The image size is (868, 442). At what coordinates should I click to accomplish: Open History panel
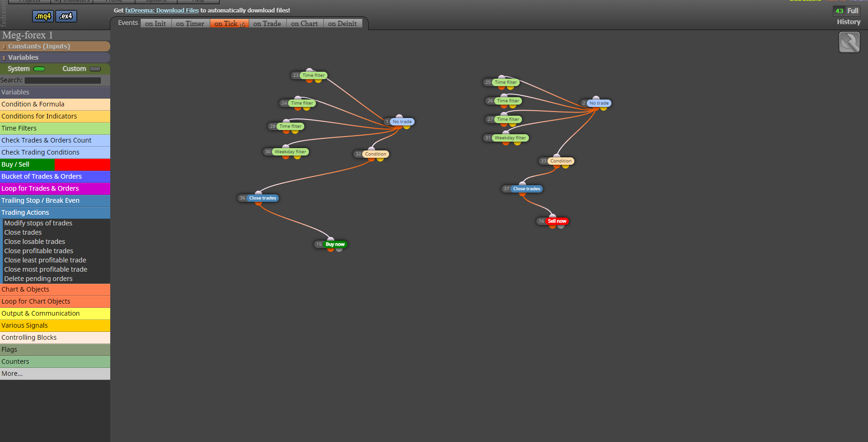point(849,22)
